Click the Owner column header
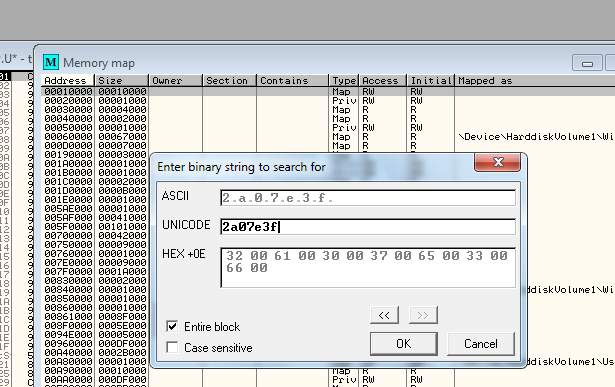The width and height of the screenshot is (615, 387). tap(176, 80)
